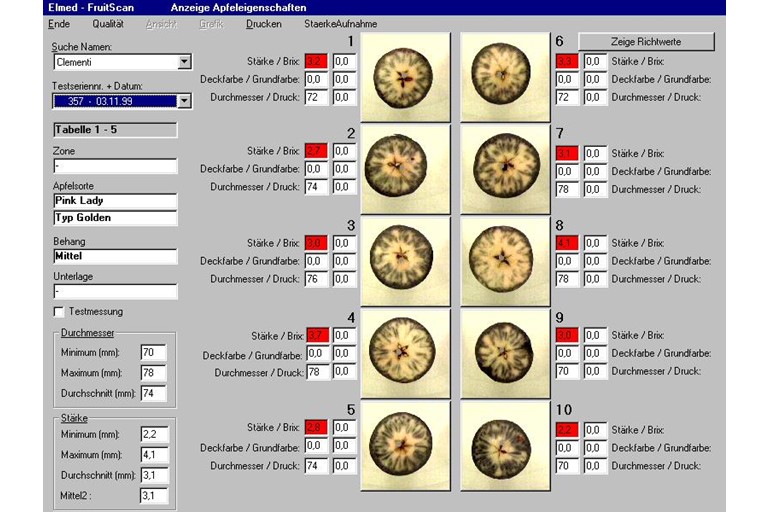This screenshot has height=512, width=768.
Task: Click the Zeige Richtwerte button
Action: coord(646,42)
